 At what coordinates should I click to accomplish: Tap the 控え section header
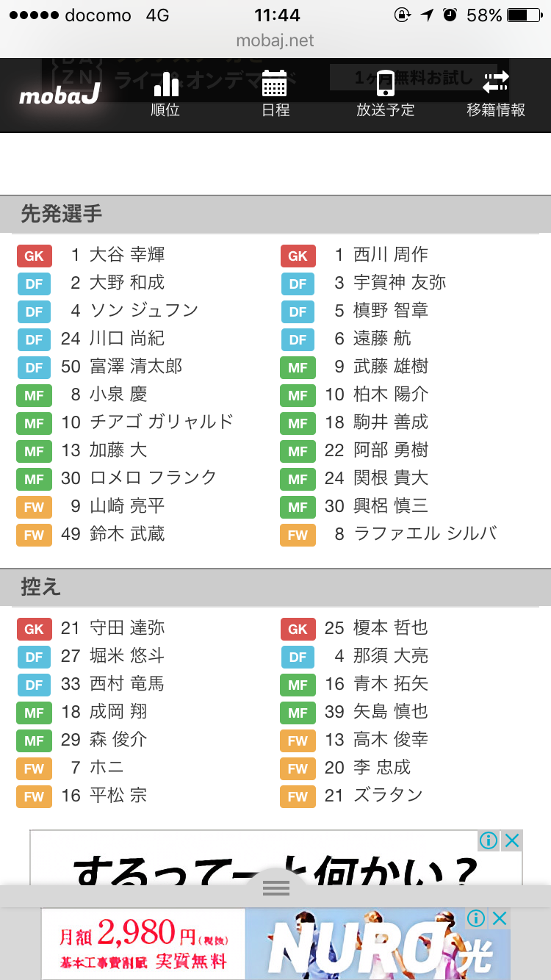click(x=41, y=587)
